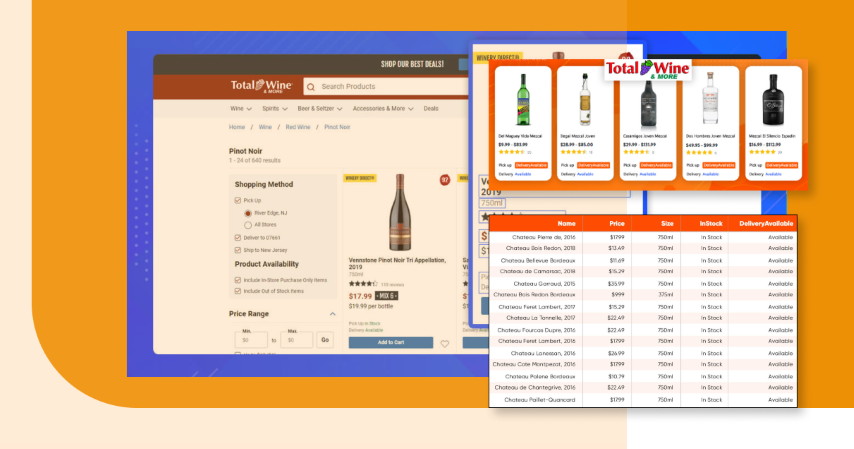Viewport: 854px width, 449px height.
Task: Click the Red Wine breadcrumb link
Action: click(298, 127)
